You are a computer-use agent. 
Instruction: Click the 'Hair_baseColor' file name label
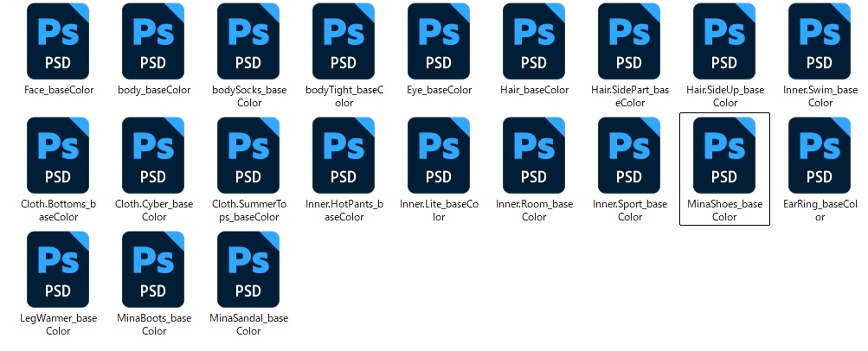534,90
